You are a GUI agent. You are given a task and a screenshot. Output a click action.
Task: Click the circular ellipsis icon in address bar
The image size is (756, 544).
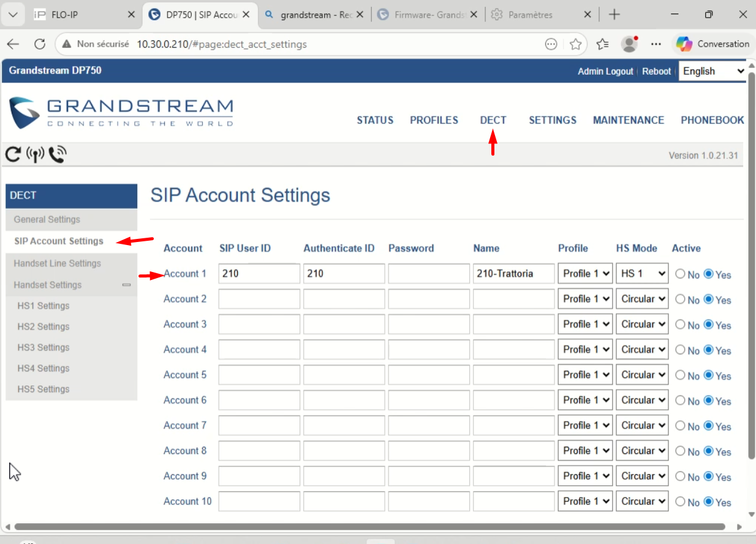click(551, 44)
